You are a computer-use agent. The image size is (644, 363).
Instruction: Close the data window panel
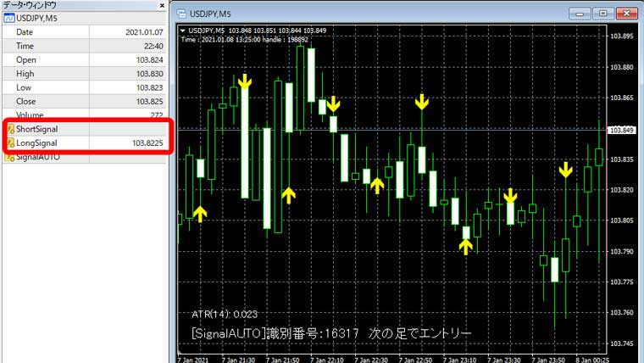click(162, 5)
